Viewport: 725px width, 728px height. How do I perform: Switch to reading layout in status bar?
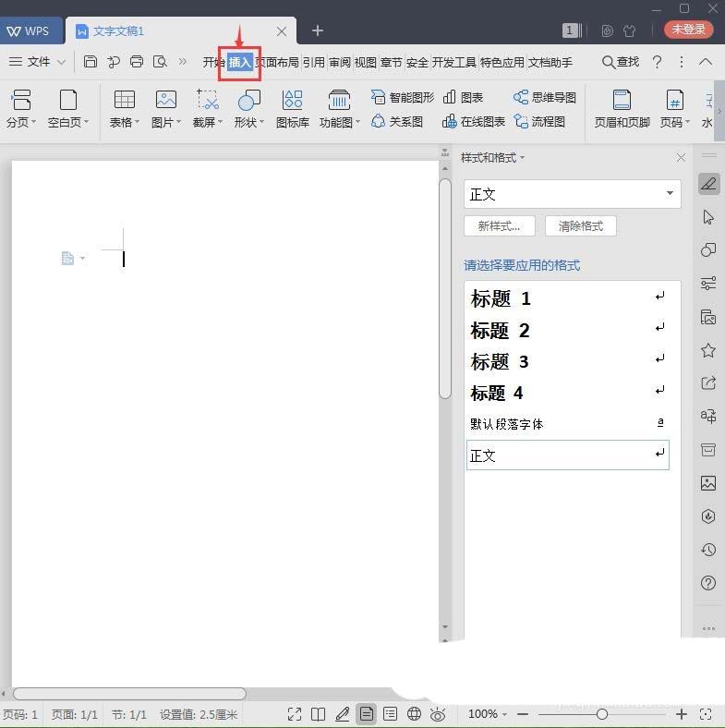point(318,714)
